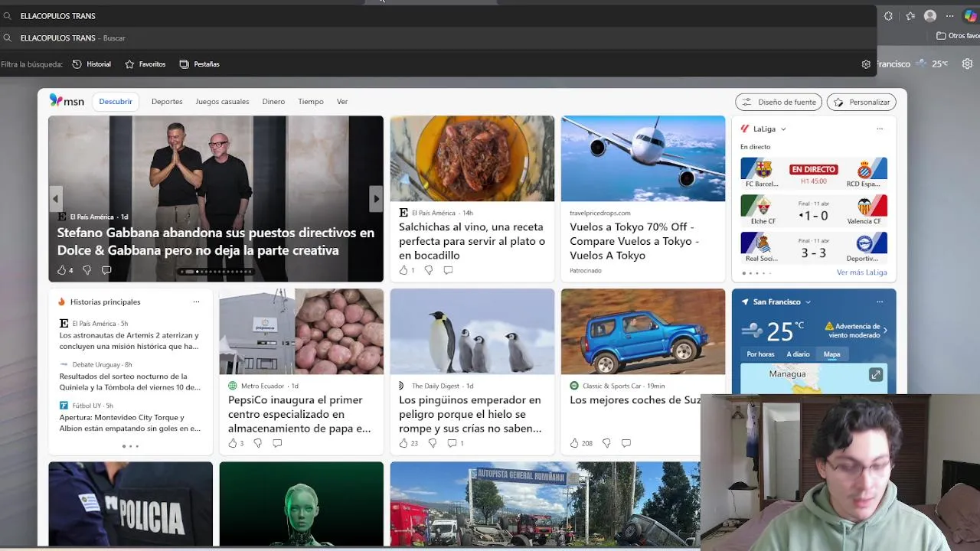980x551 pixels.
Task: Dislike the Stefano Gabbana article
Action: [x=87, y=270]
